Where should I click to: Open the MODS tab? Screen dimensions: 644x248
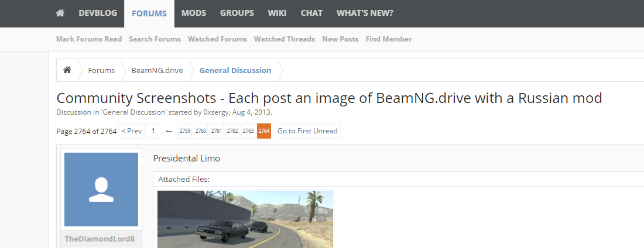(x=193, y=13)
